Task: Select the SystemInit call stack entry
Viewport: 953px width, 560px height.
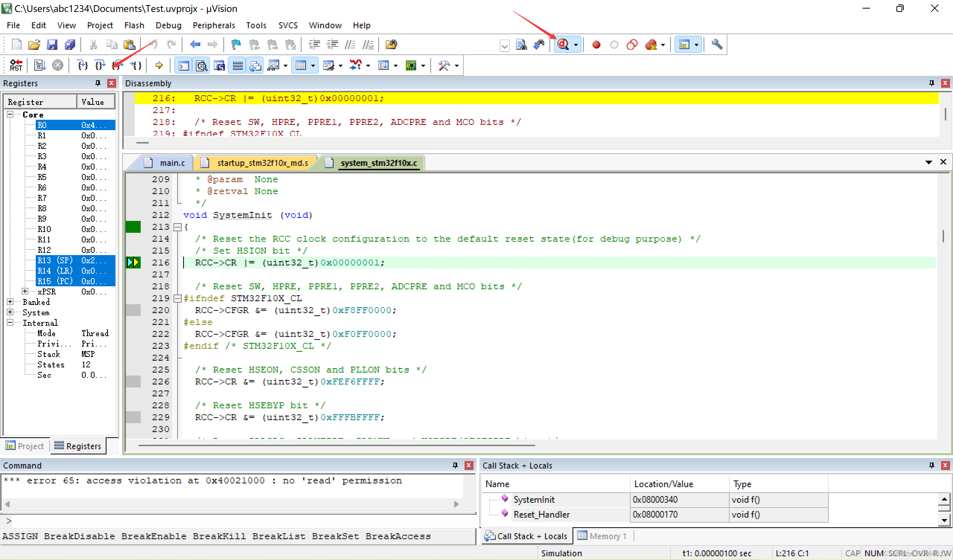Action: [x=533, y=499]
